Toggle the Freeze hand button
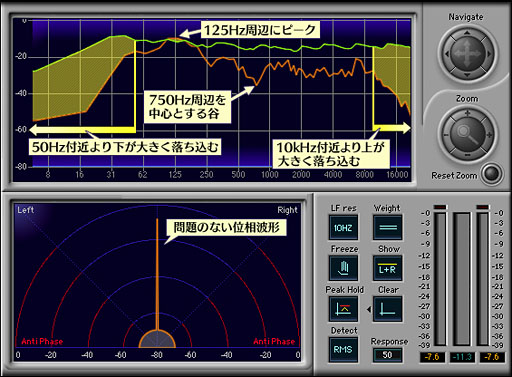The width and height of the screenshot is (512, 377). 343,268
